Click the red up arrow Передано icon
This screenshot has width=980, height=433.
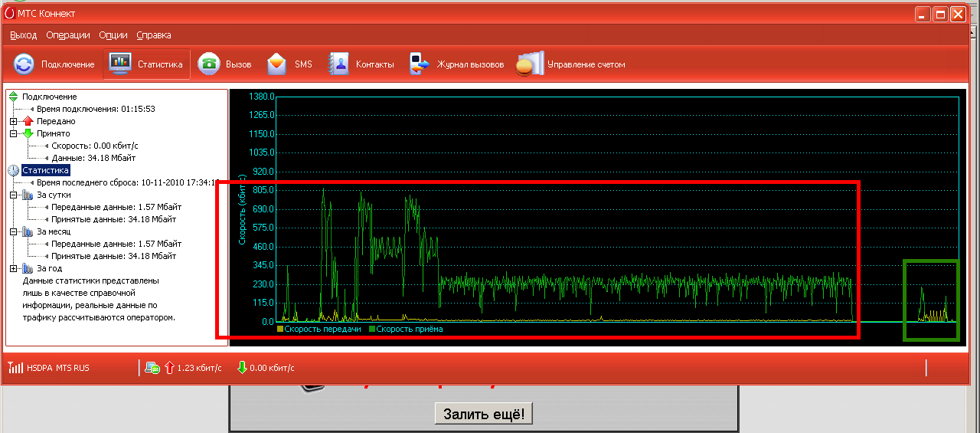[x=28, y=121]
